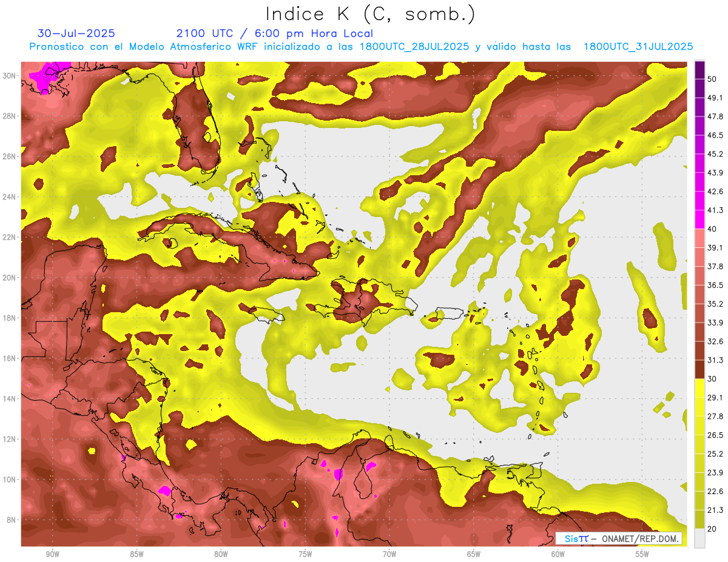Click the colorbar value 46.5
The width and height of the screenshot is (728, 562).
[715, 135]
